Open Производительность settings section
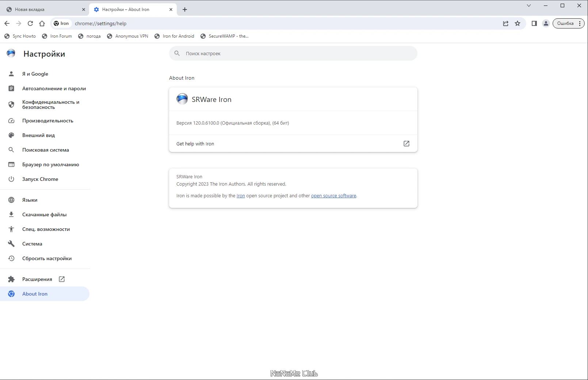Image resolution: width=588 pixels, height=380 pixels. tap(45, 121)
